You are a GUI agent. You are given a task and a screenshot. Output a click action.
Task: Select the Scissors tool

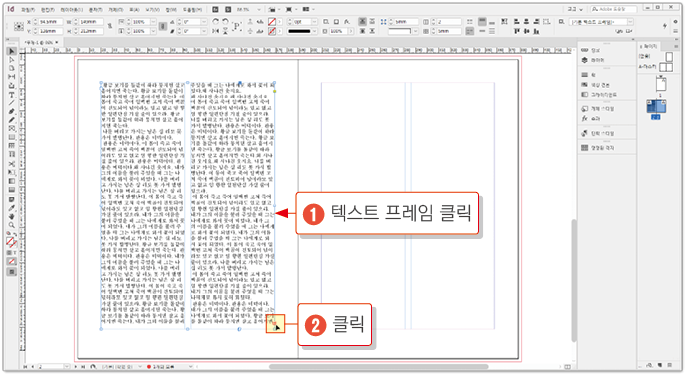[x=12, y=164]
